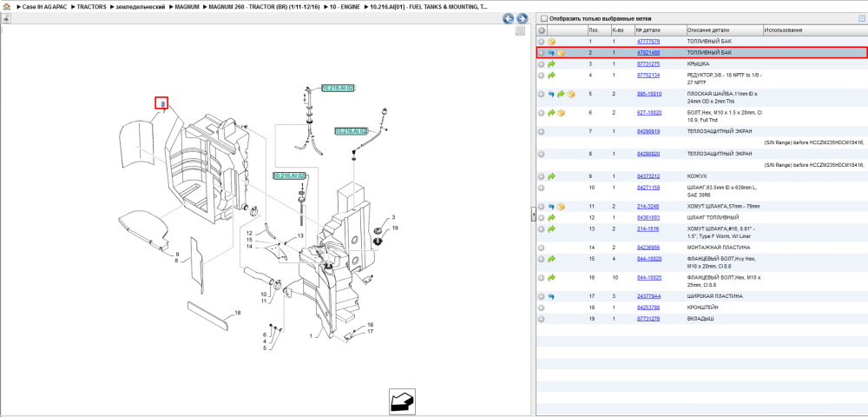Open part number 47821488 link

648,53
